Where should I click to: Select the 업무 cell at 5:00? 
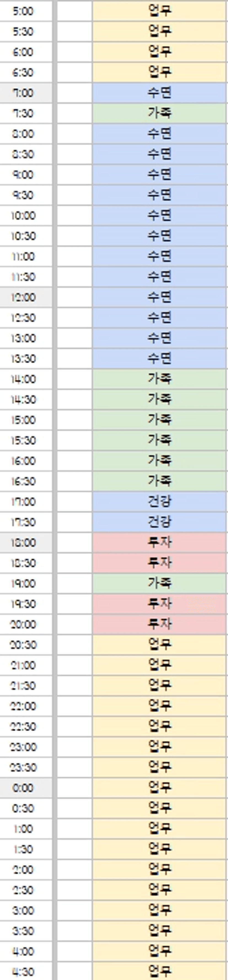(x=159, y=11)
